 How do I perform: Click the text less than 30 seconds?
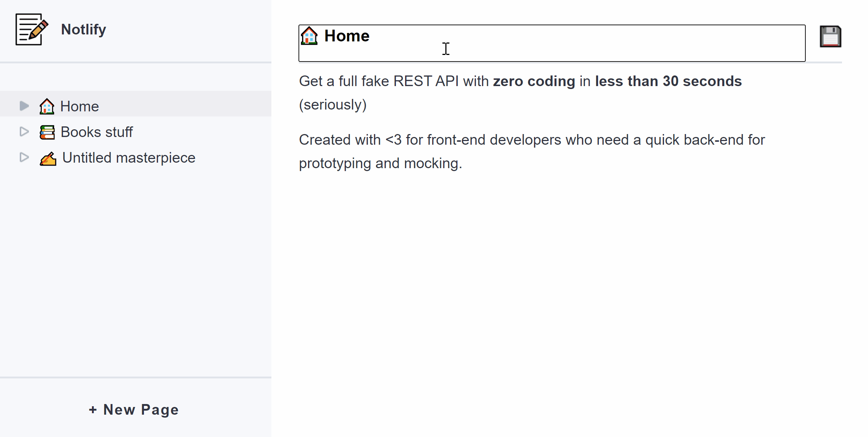tap(668, 81)
